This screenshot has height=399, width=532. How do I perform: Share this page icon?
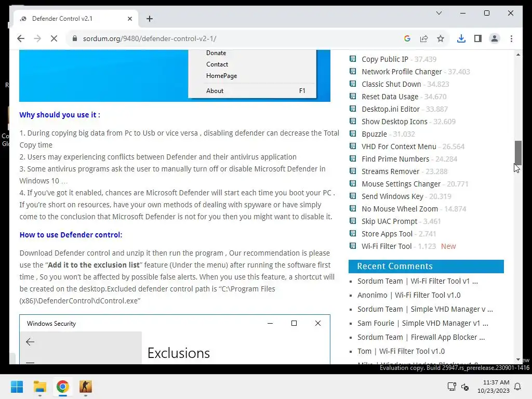(424, 38)
